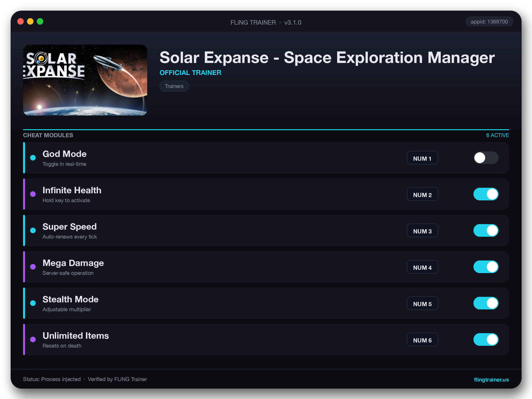Click the NUM 1 hotkey badge
532x399 pixels.
[422, 158]
